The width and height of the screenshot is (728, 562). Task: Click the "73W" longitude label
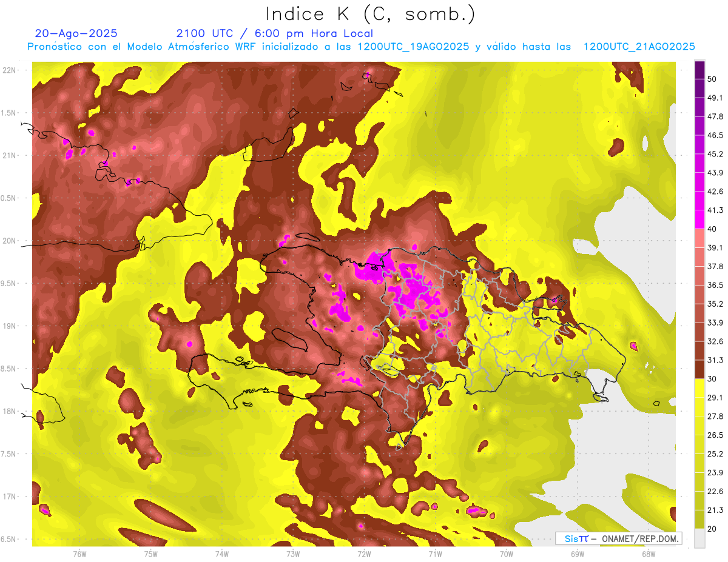(293, 554)
